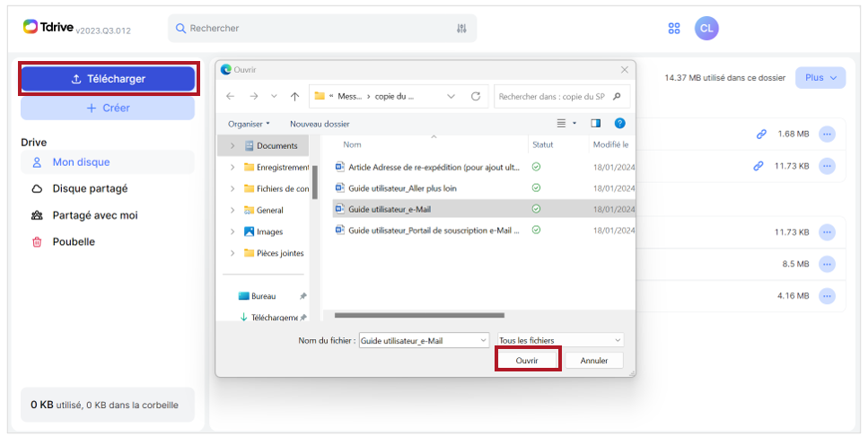Sort by Nom column header
Image resolution: width=868 pixels, height=445 pixels.
pos(352,144)
